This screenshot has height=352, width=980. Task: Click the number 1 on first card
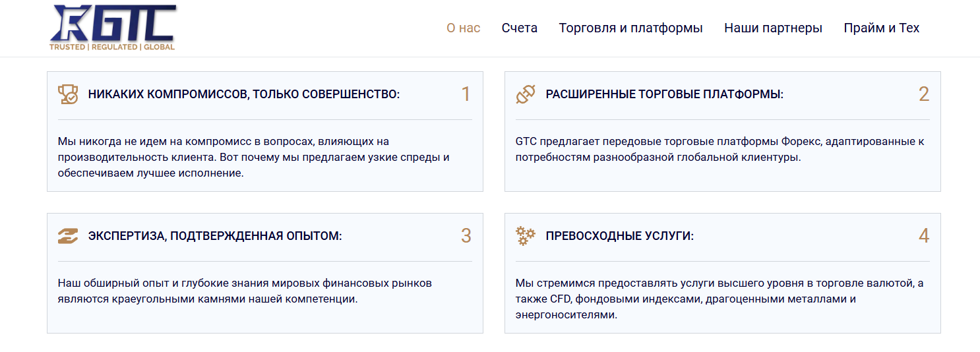[466, 94]
